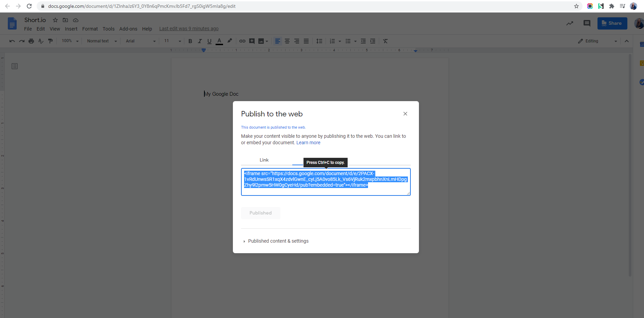Open the View menu
The image size is (644, 318).
click(x=55, y=29)
